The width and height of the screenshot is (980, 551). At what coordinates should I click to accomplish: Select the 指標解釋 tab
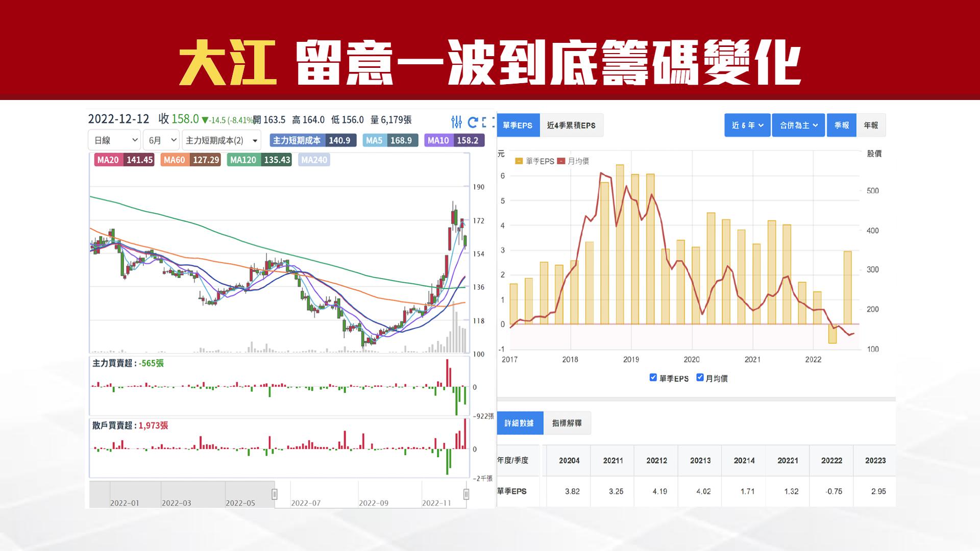(x=567, y=423)
